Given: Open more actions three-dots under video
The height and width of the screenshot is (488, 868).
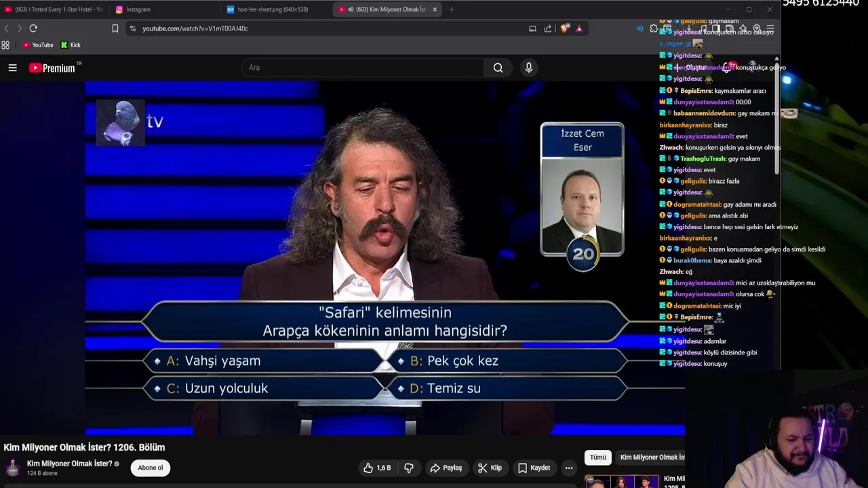Looking at the screenshot, I should [x=569, y=468].
